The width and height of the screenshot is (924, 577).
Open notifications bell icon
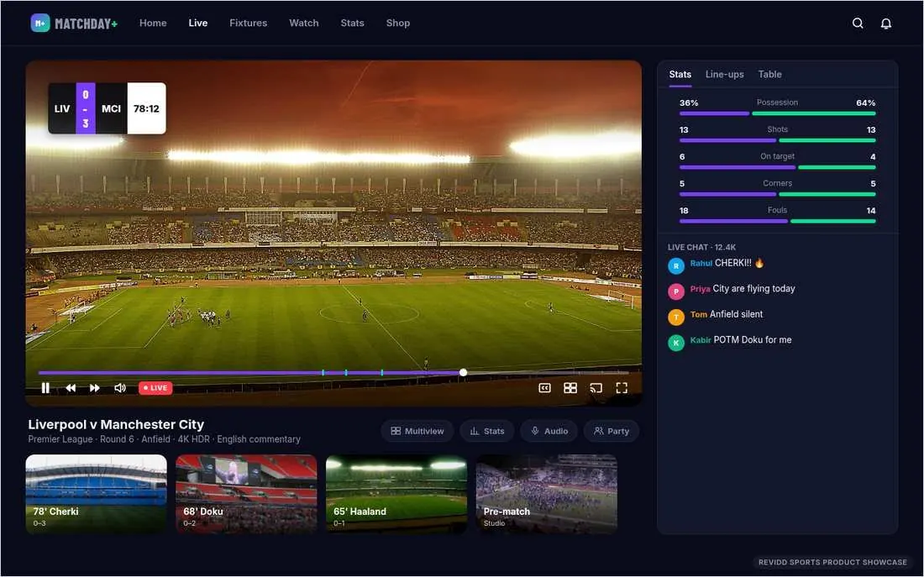coord(885,24)
